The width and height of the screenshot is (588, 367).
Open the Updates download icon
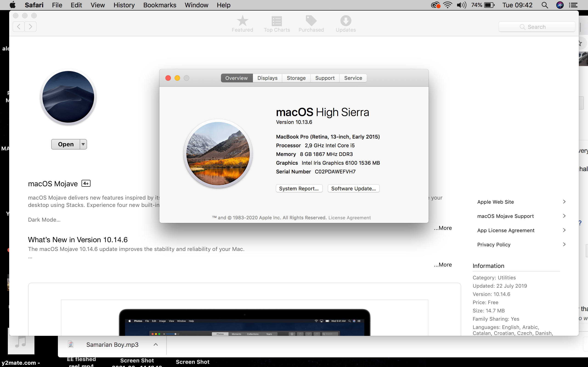click(345, 21)
